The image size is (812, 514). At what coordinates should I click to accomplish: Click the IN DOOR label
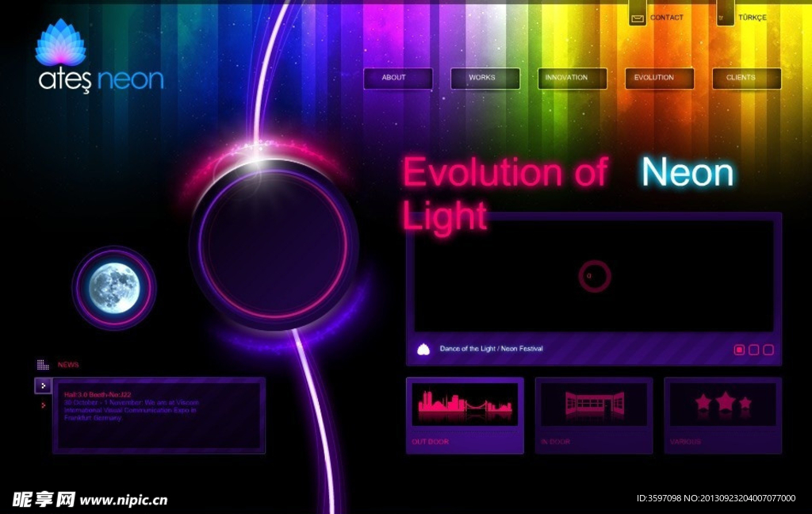[555, 442]
